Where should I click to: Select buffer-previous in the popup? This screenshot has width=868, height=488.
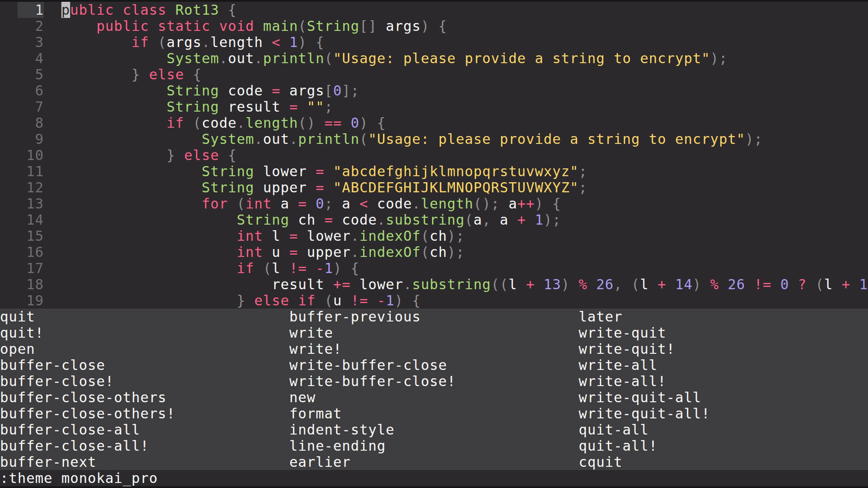354,316
